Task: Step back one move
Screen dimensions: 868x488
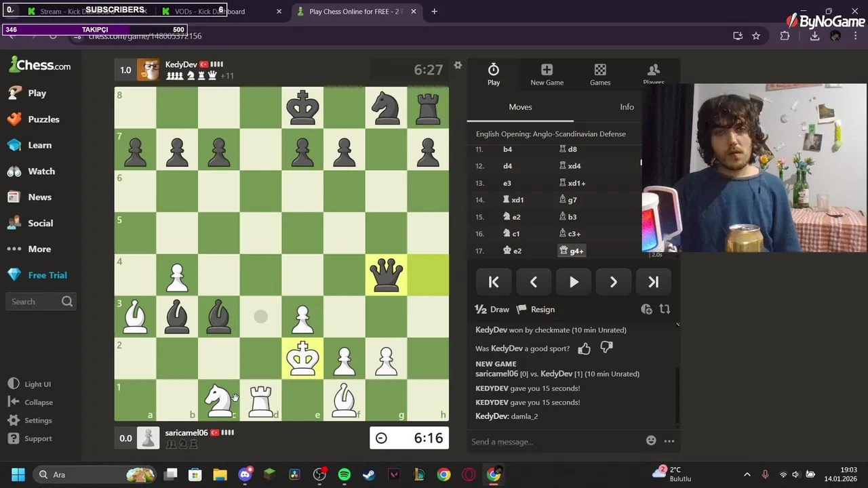Action: pos(534,282)
